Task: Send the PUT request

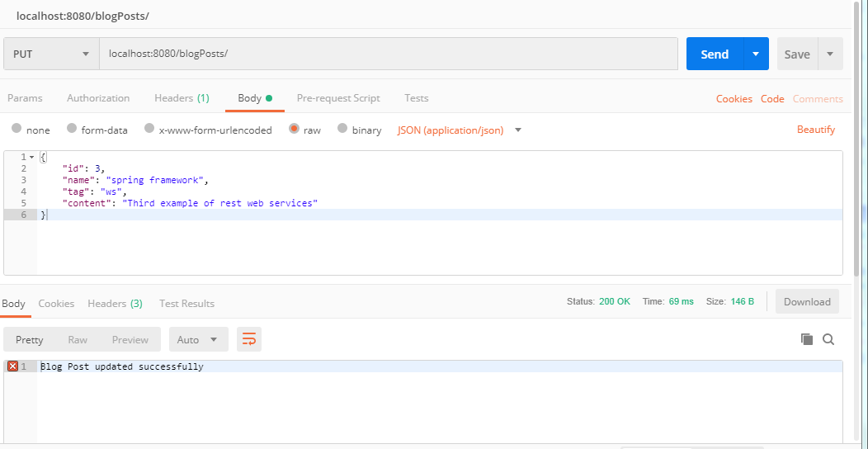Action: pos(715,54)
